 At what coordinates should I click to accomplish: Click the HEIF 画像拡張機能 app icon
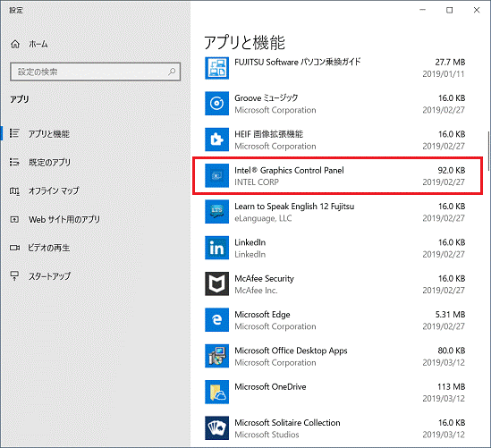click(x=216, y=139)
